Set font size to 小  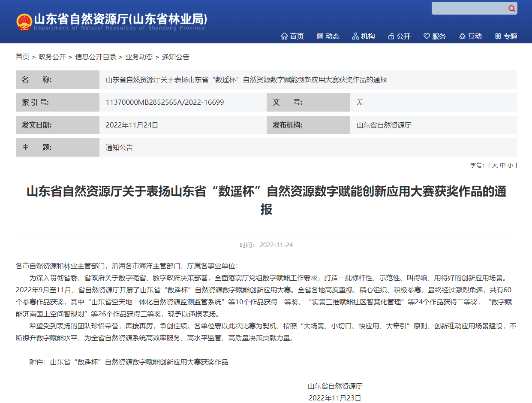pos(510,165)
